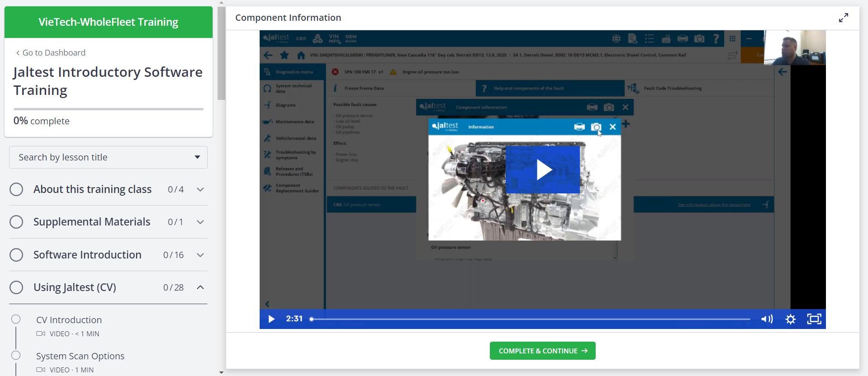Click the home icon in the Jaltest video toolbar
Image resolution: width=868 pixels, height=376 pixels.
point(301,55)
